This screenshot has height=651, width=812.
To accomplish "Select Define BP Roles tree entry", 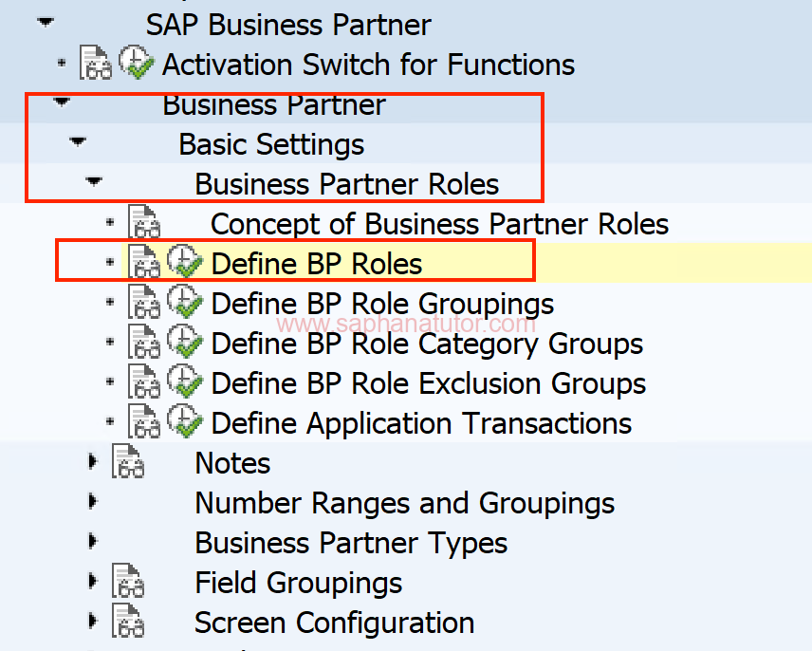I will point(317,264).
